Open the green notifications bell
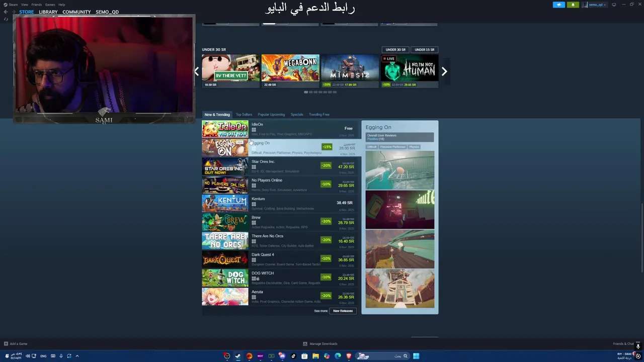 point(573,5)
